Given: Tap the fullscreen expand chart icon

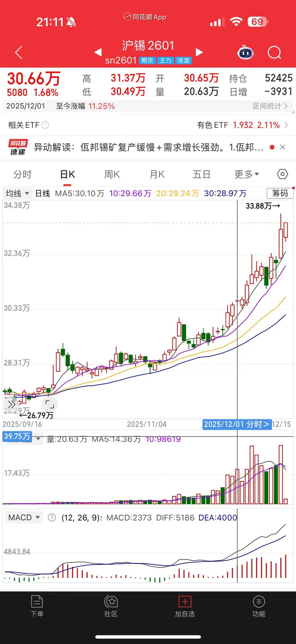Looking at the screenshot, I should click(x=50, y=404).
